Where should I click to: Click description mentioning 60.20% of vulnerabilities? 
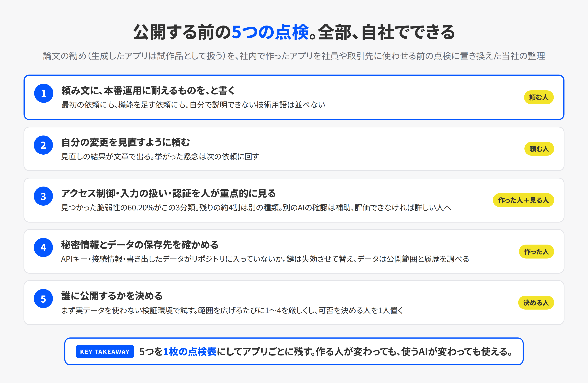pyautogui.click(x=256, y=207)
